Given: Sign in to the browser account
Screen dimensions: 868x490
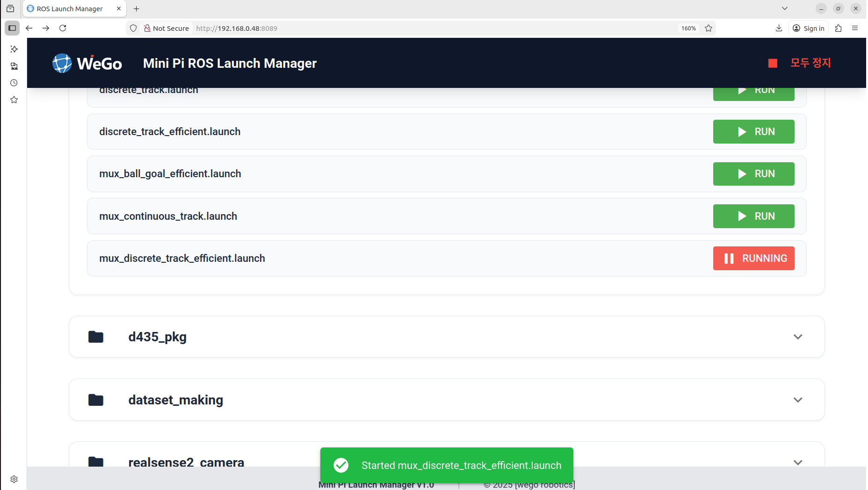Looking at the screenshot, I should (809, 28).
